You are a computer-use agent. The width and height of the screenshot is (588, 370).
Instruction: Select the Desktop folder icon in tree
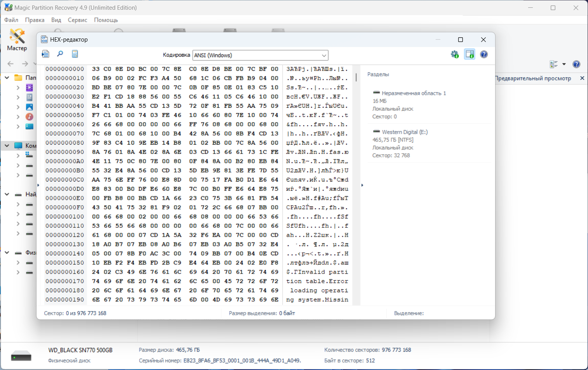(x=30, y=126)
